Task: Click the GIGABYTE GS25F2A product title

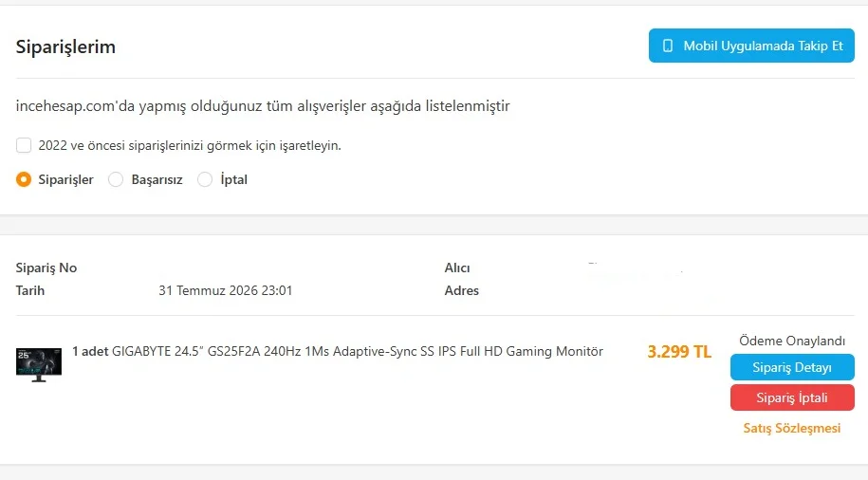Action: 358,352
